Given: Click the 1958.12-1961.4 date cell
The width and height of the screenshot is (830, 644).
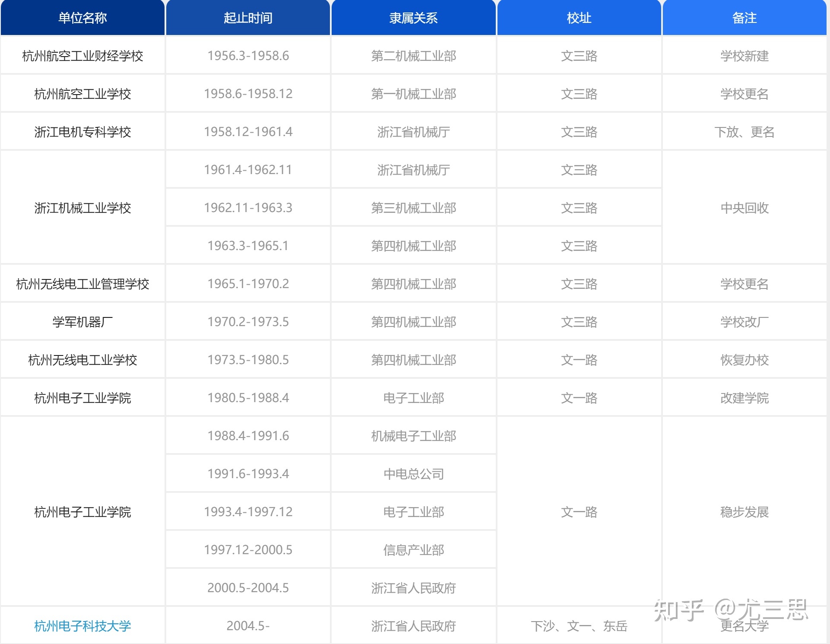Looking at the screenshot, I should (x=248, y=131).
